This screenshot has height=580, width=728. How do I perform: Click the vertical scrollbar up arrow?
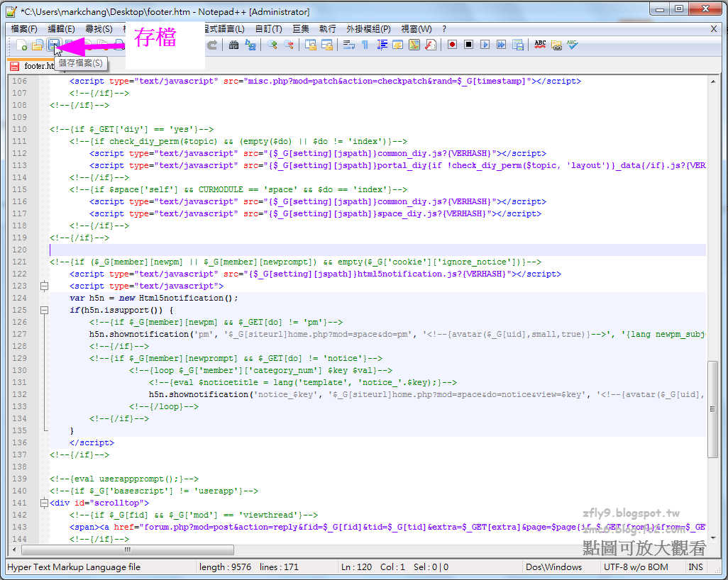click(712, 82)
